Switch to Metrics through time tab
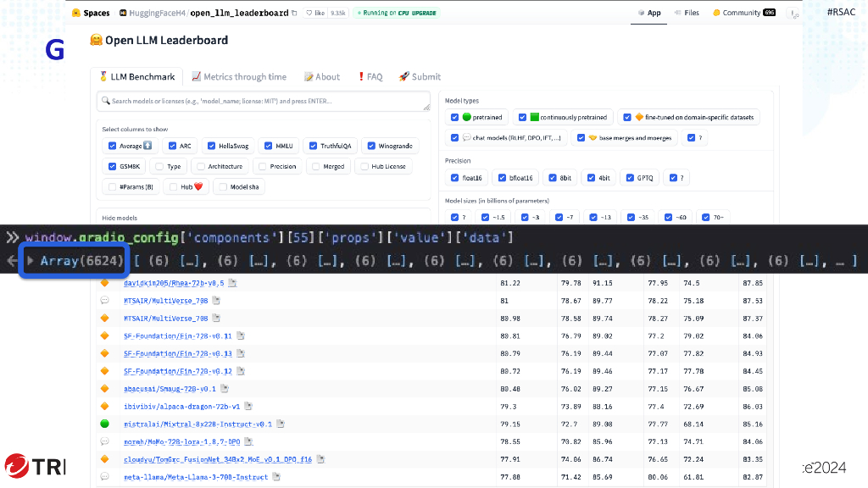The height and width of the screenshot is (488, 868). click(x=239, y=77)
